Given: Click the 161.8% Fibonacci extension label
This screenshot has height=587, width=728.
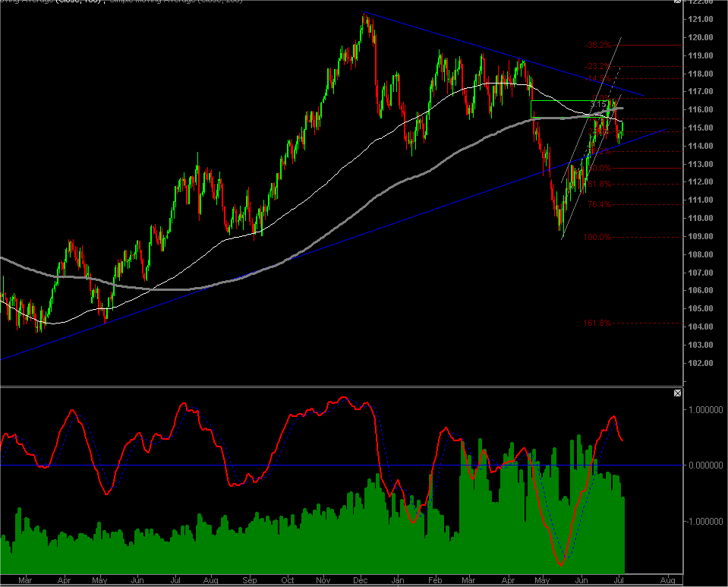Looking at the screenshot, I should pos(597,323).
